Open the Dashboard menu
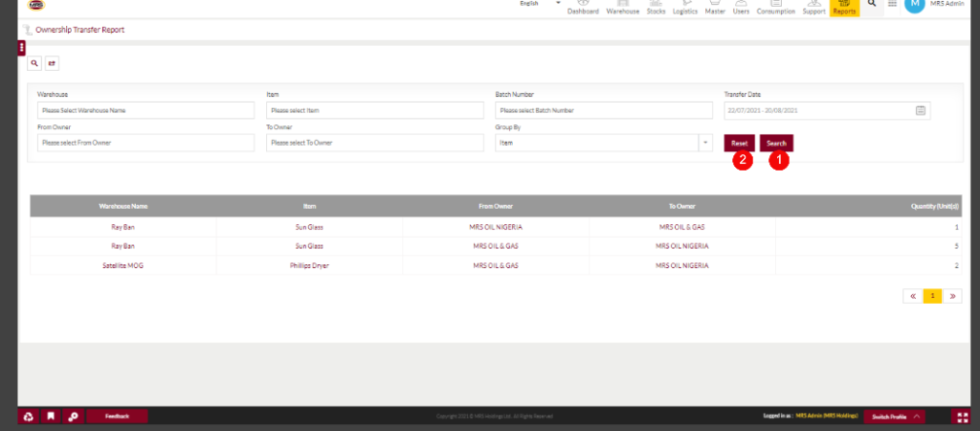This screenshot has width=980, height=431. pos(583,8)
